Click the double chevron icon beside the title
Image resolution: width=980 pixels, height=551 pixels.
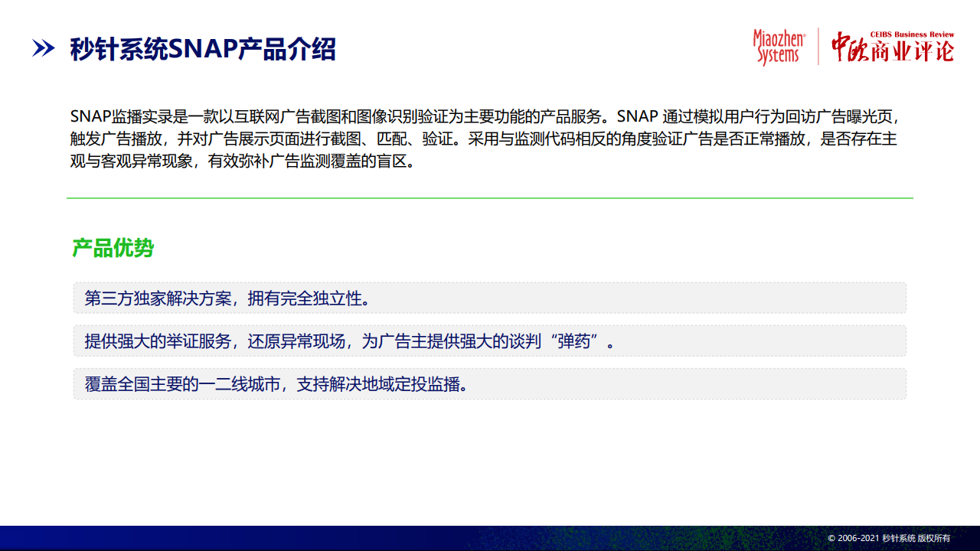(44, 49)
